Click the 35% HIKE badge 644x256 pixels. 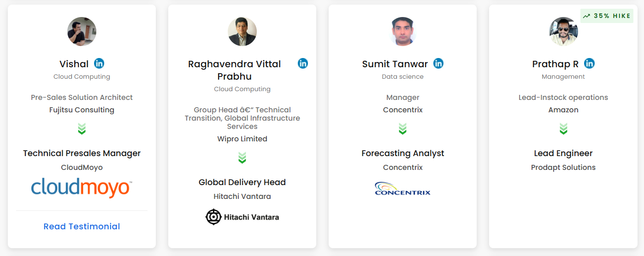tap(607, 16)
